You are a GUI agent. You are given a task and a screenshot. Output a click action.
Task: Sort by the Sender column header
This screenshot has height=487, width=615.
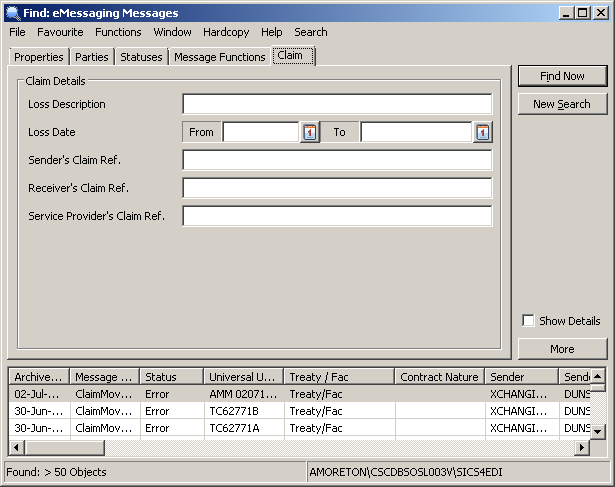coord(522,377)
